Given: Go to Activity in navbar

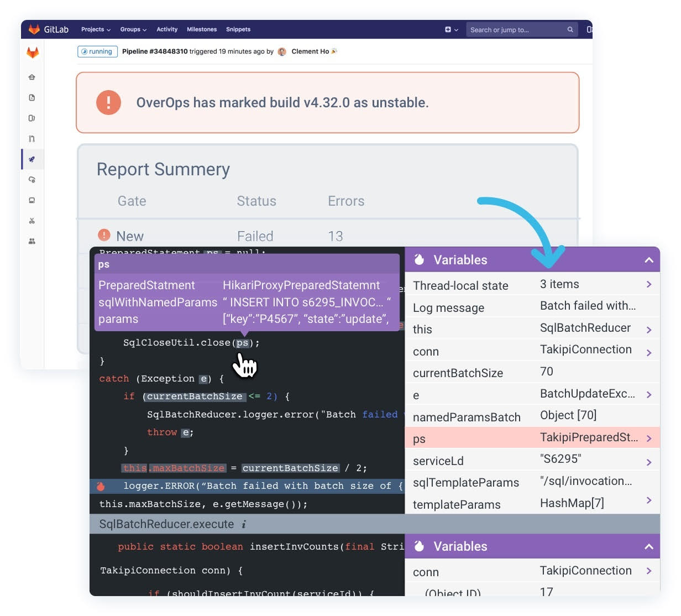Looking at the screenshot, I should [167, 29].
